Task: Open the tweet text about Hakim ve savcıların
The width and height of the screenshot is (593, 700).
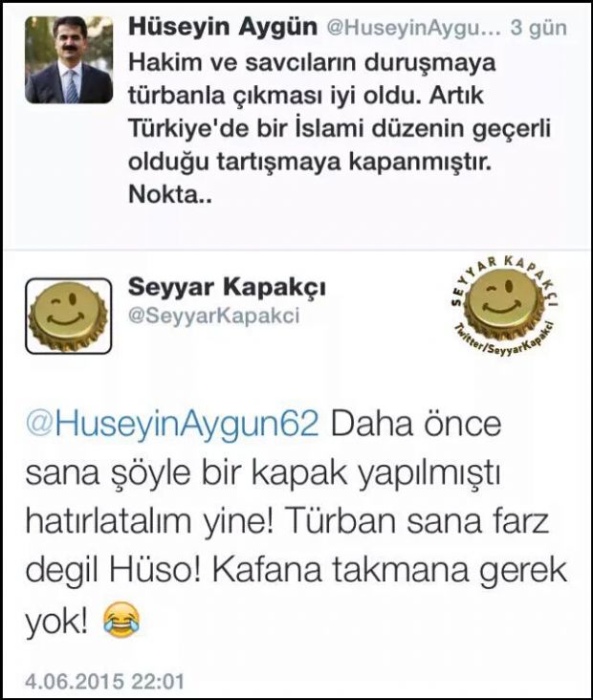Action: [340, 128]
